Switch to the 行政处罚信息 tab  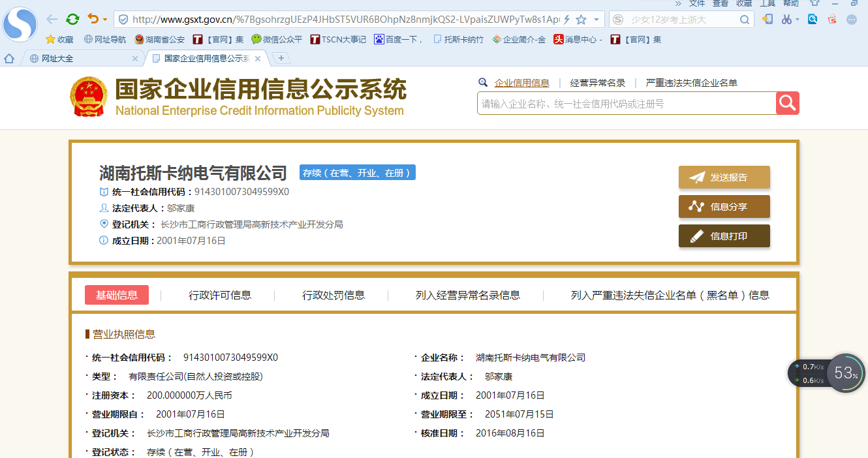334,295
